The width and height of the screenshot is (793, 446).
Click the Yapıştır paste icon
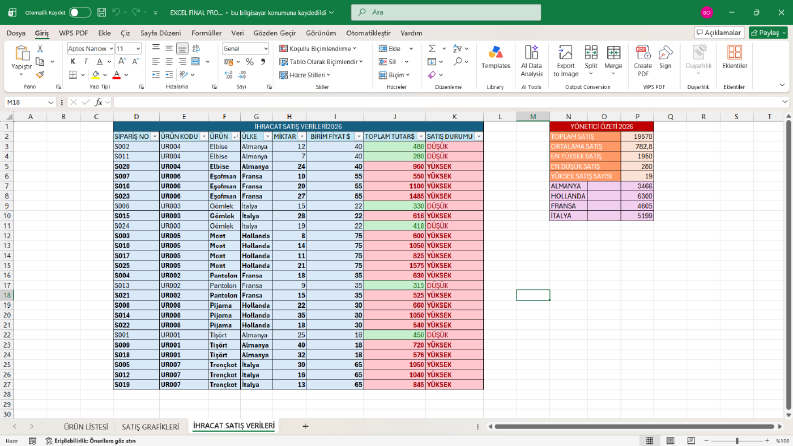coord(22,53)
